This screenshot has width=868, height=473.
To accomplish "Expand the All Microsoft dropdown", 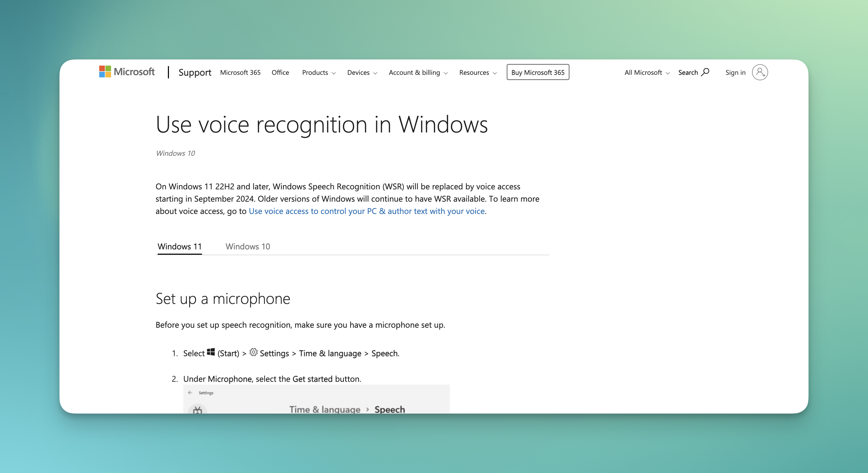I will point(647,73).
